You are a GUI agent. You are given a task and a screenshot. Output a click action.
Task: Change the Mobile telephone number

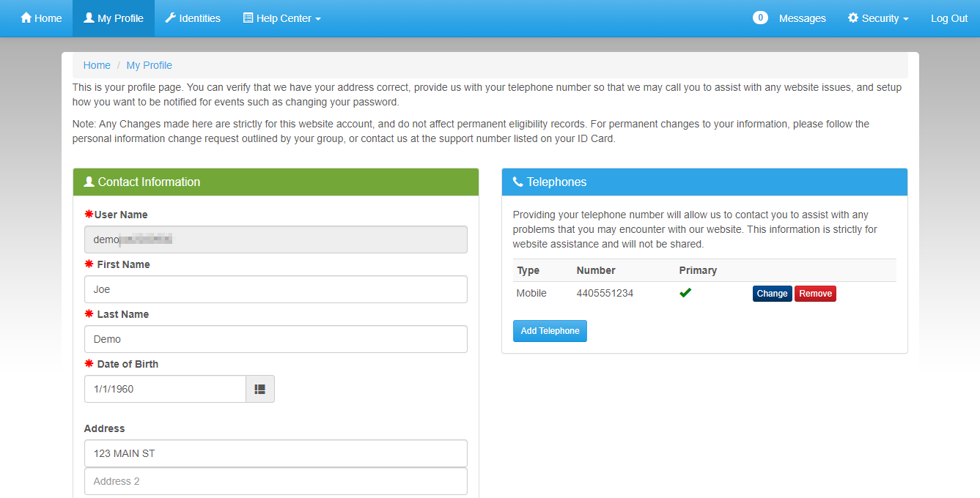coord(772,294)
